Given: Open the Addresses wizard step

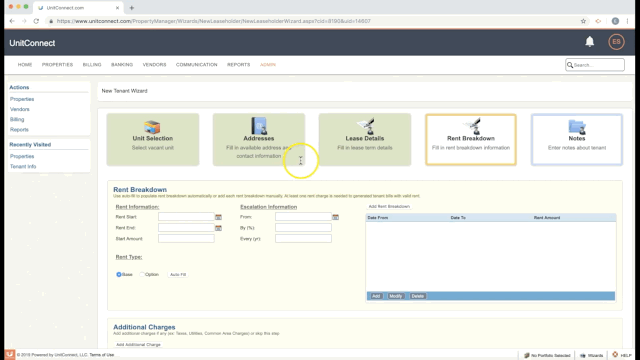Looking at the screenshot, I should (x=259, y=140).
